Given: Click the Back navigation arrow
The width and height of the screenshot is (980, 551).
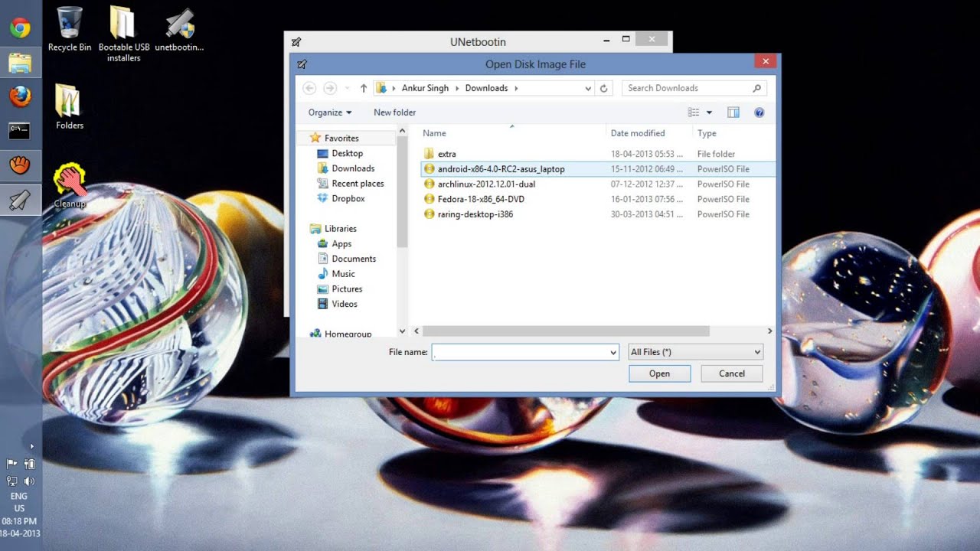Looking at the screenshot, I should coord(309,88).
